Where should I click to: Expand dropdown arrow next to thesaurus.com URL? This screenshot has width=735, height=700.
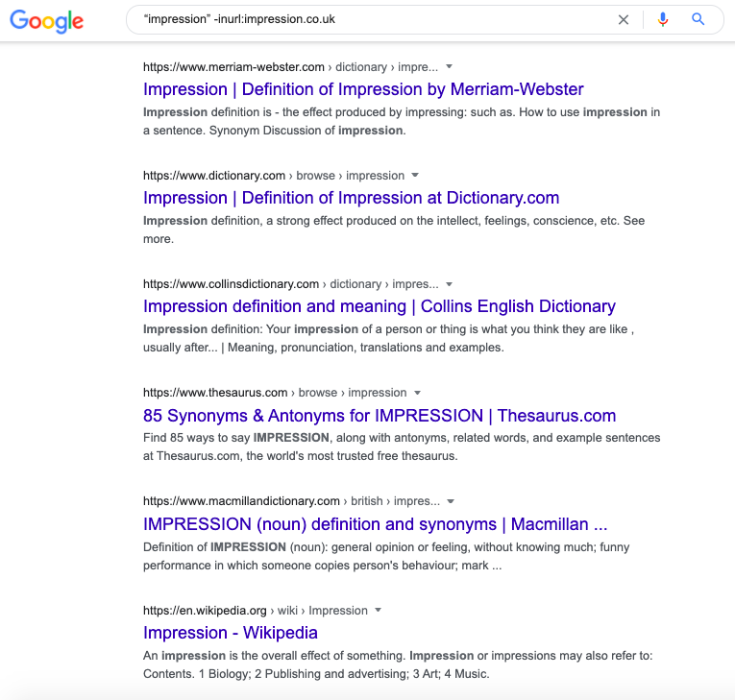click(417, 393)
